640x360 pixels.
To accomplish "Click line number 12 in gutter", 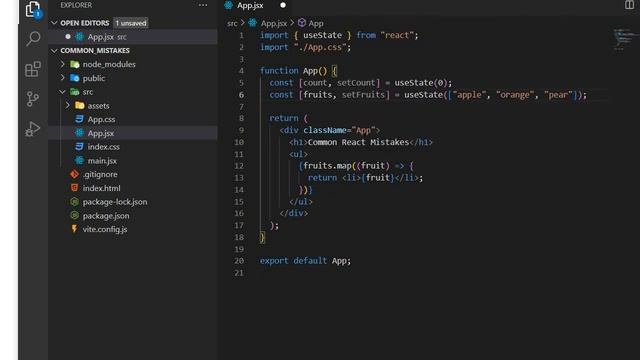I will pyautogui.click(x=239, y=166).
